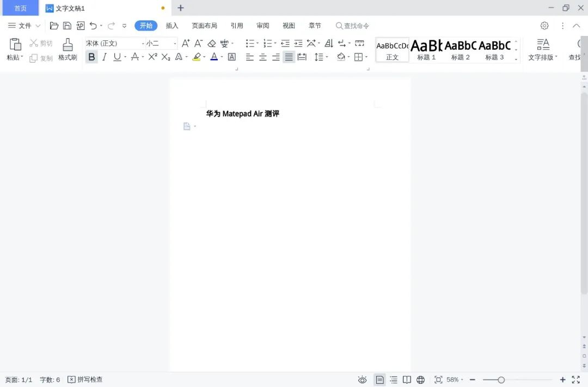Switch to web layout globe icon
The height and width of the screenshot is (387, 588).
point(421,380)
